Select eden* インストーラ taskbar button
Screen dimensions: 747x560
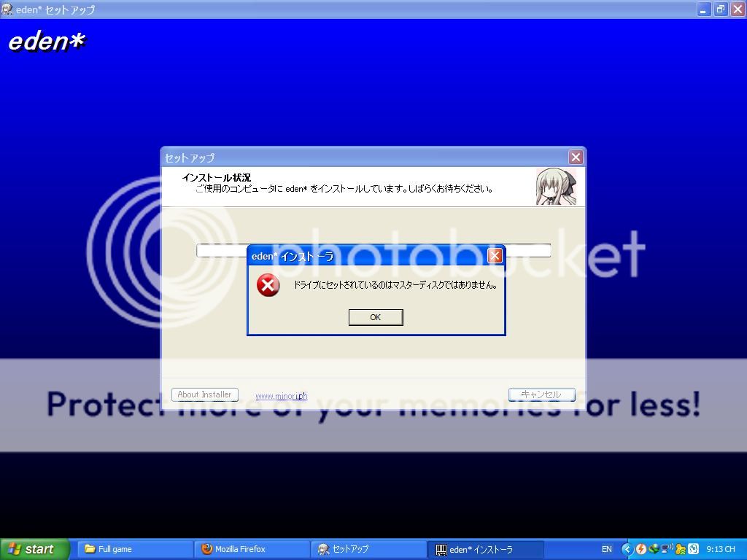pos(485,549)
